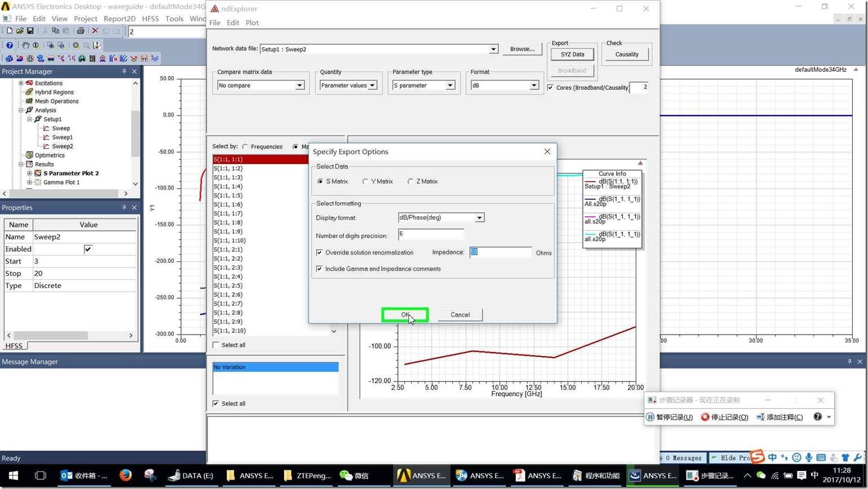Screen dimensions: 868x489
Task: Click the Copy icon in the toolbar
Action: pos(55,31)
